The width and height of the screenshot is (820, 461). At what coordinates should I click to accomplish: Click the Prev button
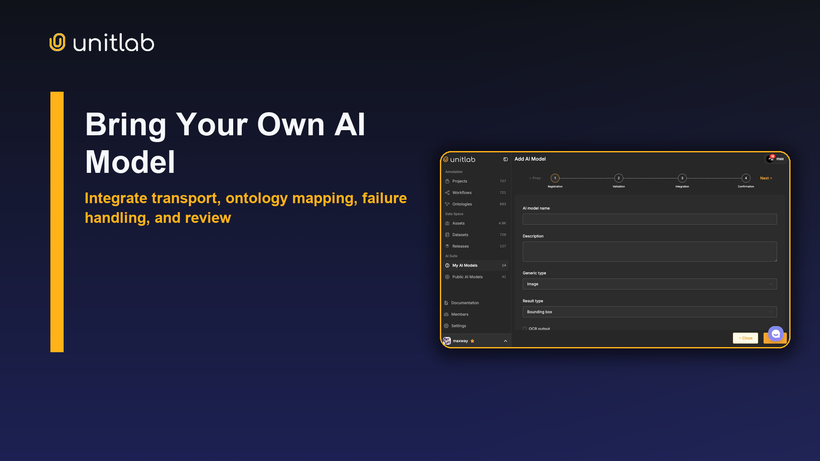point(534,178)
